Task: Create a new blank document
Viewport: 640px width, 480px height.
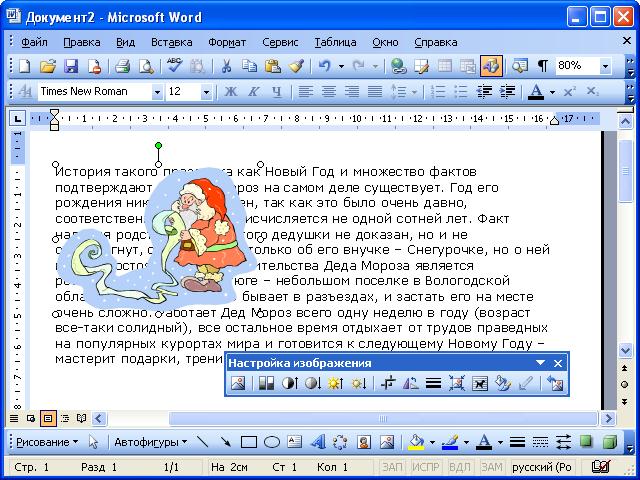Action: tap(24, 66)
